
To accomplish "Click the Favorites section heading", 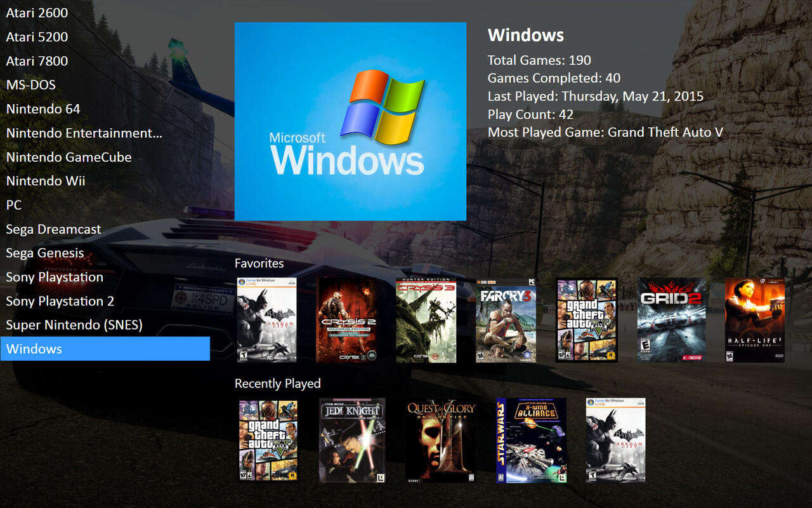I will pos(259,263).
